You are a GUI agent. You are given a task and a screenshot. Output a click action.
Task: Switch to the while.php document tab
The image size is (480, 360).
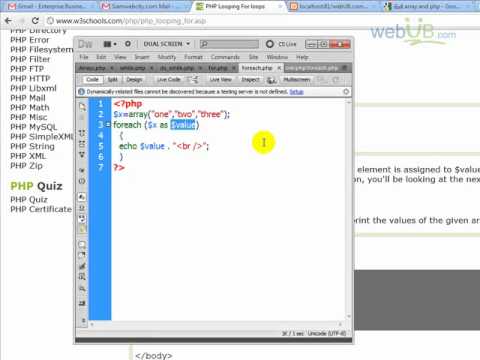(132, 68)
